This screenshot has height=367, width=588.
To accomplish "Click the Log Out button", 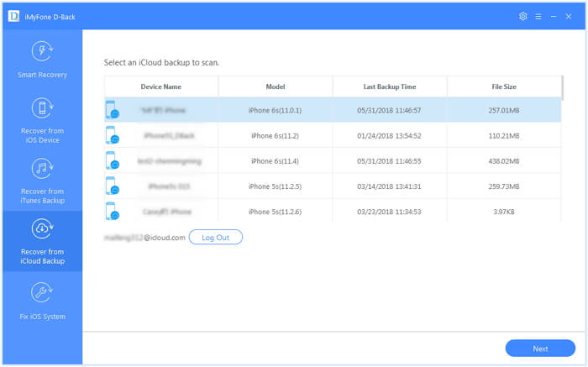I will (216, 238).
